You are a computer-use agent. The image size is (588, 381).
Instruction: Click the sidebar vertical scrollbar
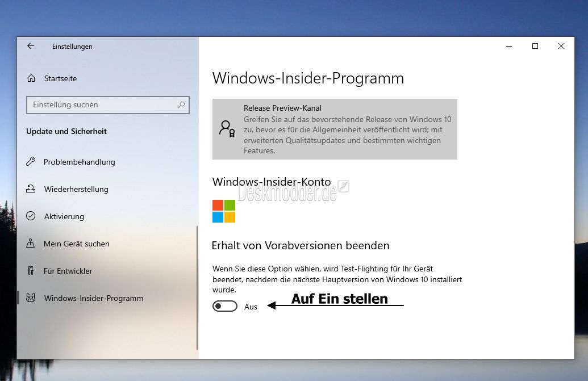click(197, 288)
